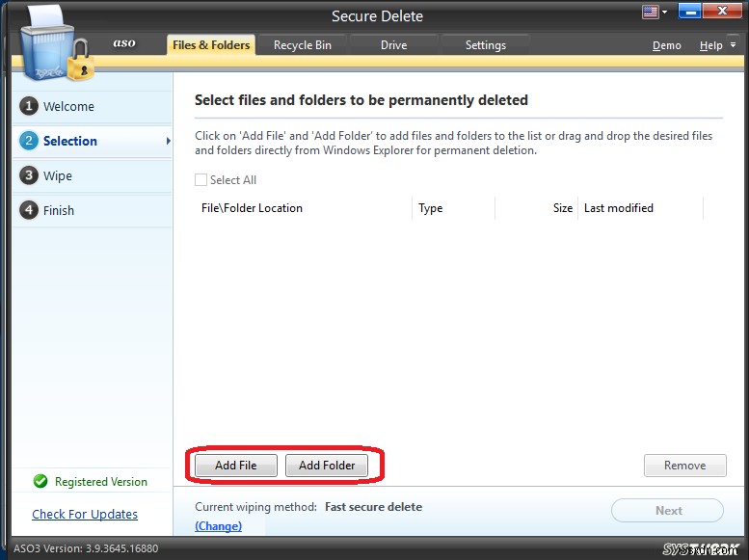Switch to the Recycle Bin tab
Viewport: 749px width, 560px height.
(x=302, y=45)
